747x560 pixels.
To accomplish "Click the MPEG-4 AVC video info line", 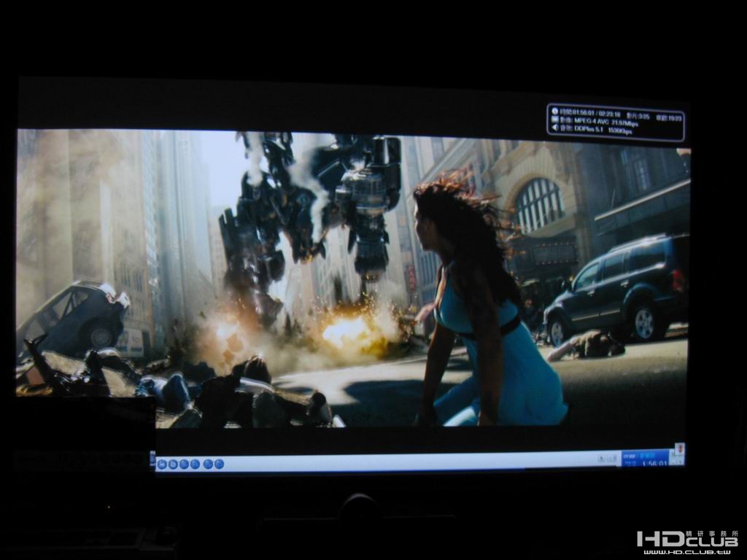I will [598, 122].
